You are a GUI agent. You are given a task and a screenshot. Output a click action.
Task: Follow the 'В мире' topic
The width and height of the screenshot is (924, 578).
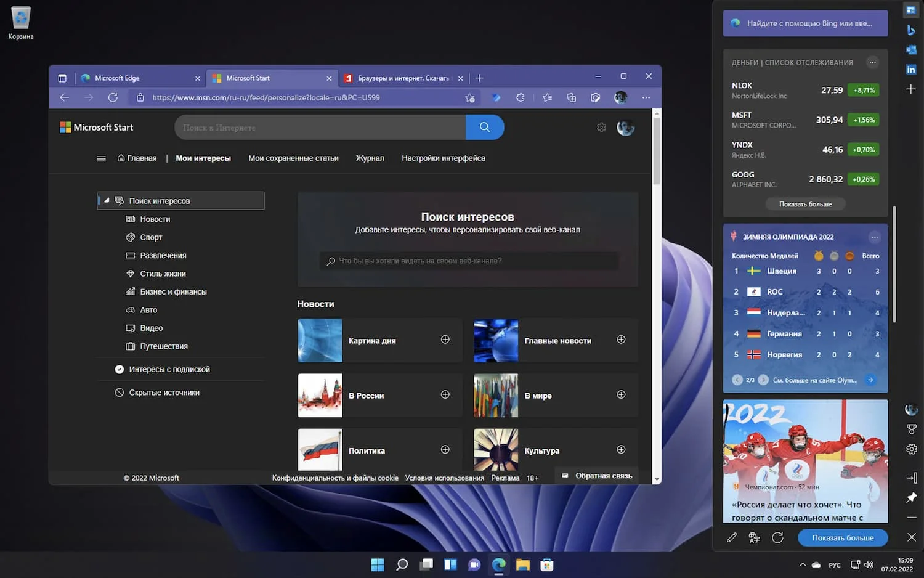(621, 394)
